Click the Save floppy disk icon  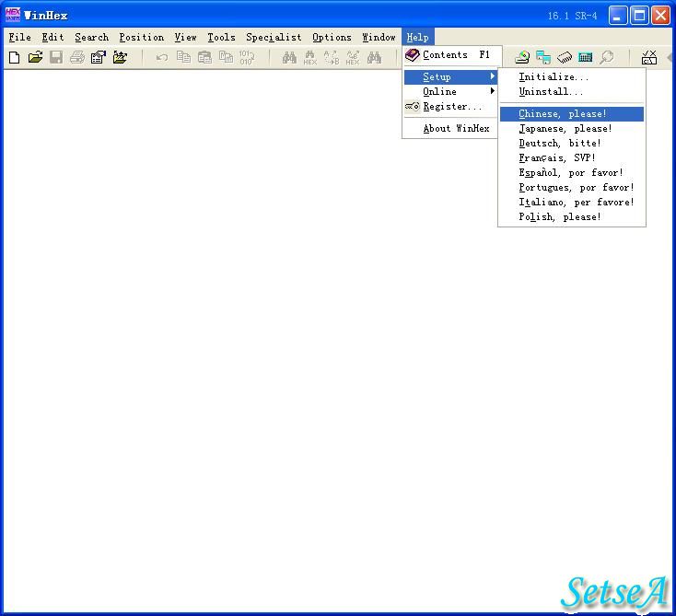tap(56, 57)
